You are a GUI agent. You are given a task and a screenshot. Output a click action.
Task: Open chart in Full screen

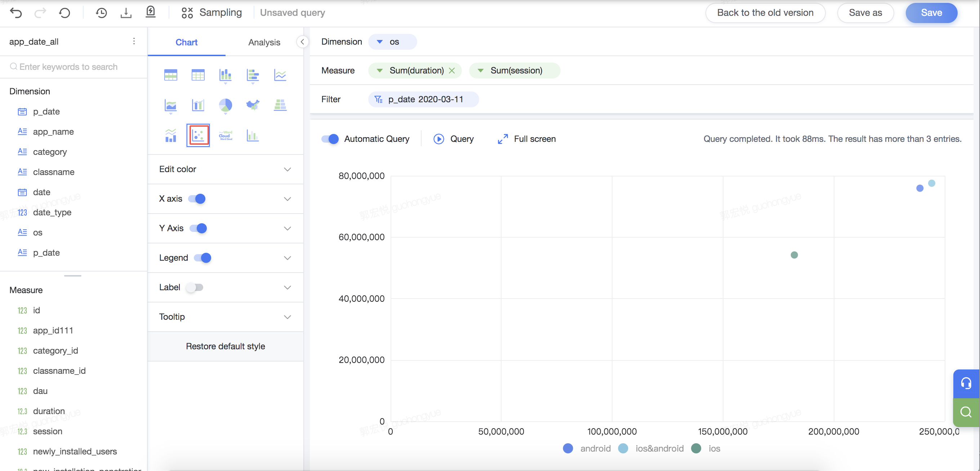526,139
